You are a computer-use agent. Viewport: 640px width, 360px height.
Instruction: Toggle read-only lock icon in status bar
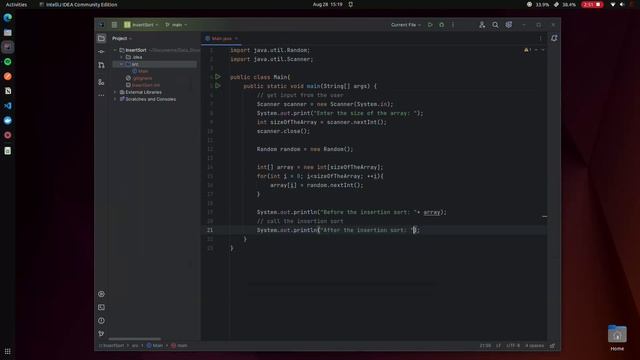(552, 345)
